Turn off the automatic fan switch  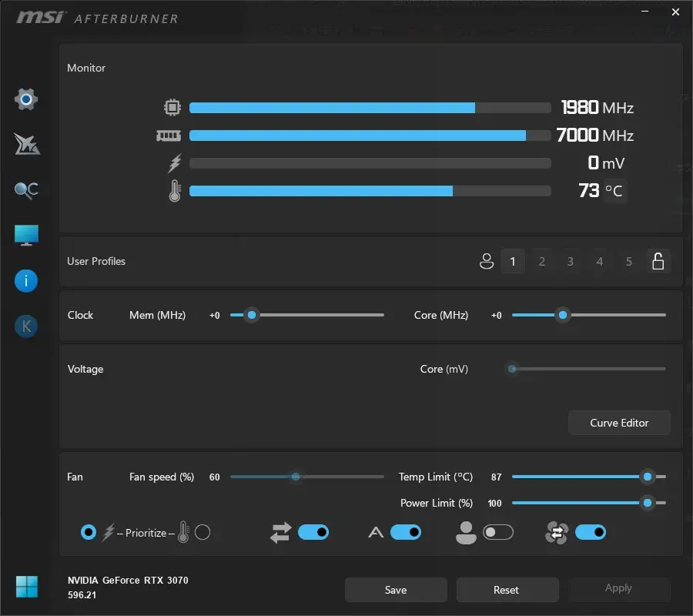tap(406, 532)
